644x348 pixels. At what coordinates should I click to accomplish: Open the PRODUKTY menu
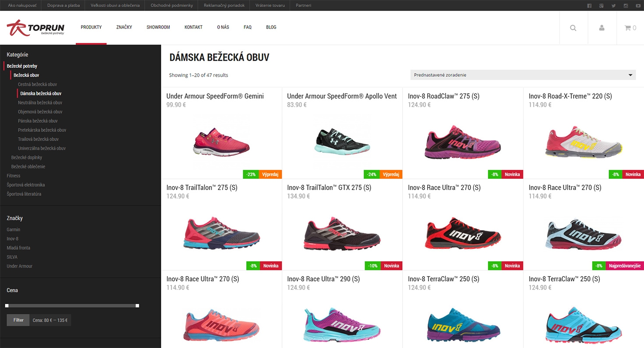pos(91,27)
